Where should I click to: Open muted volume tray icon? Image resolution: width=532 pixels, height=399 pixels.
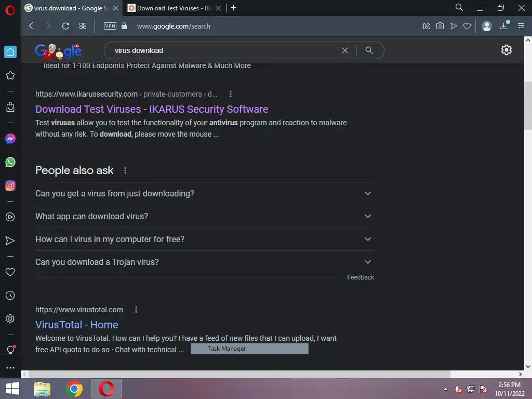458,389
